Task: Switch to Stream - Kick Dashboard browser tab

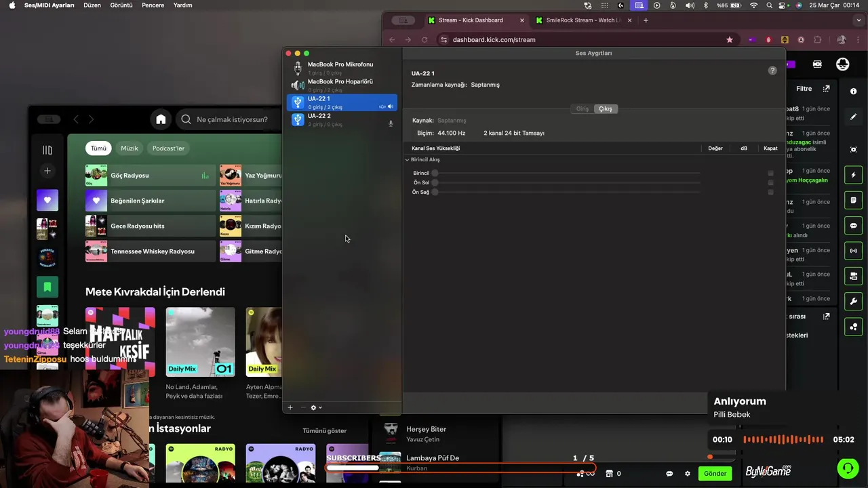Action: pos(471,20)
